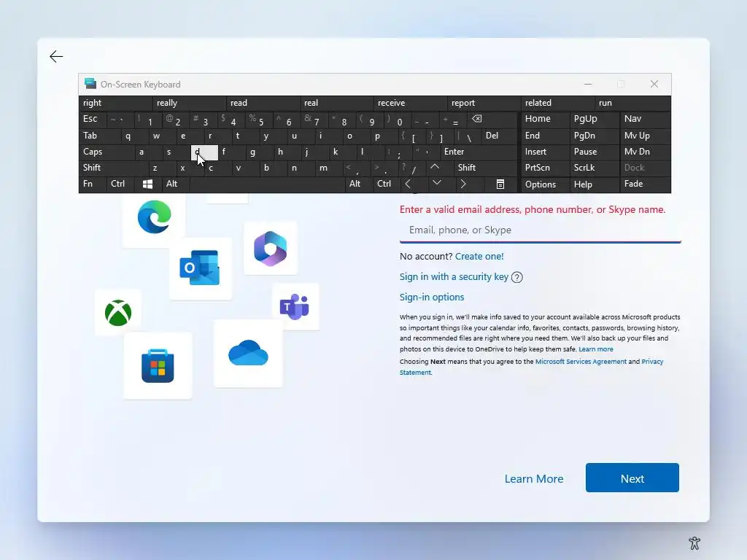Click the highlighted d key on the keyboard

[x=204, y=152]
